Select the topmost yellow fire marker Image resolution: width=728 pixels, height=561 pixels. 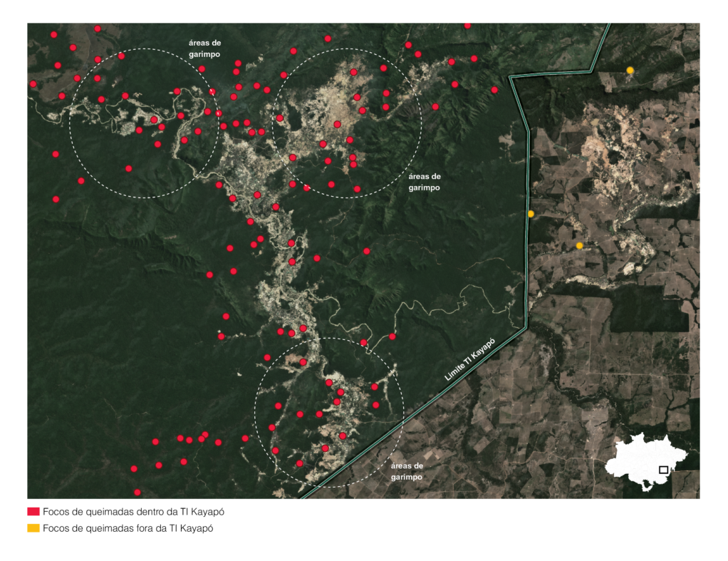(630, 70)
